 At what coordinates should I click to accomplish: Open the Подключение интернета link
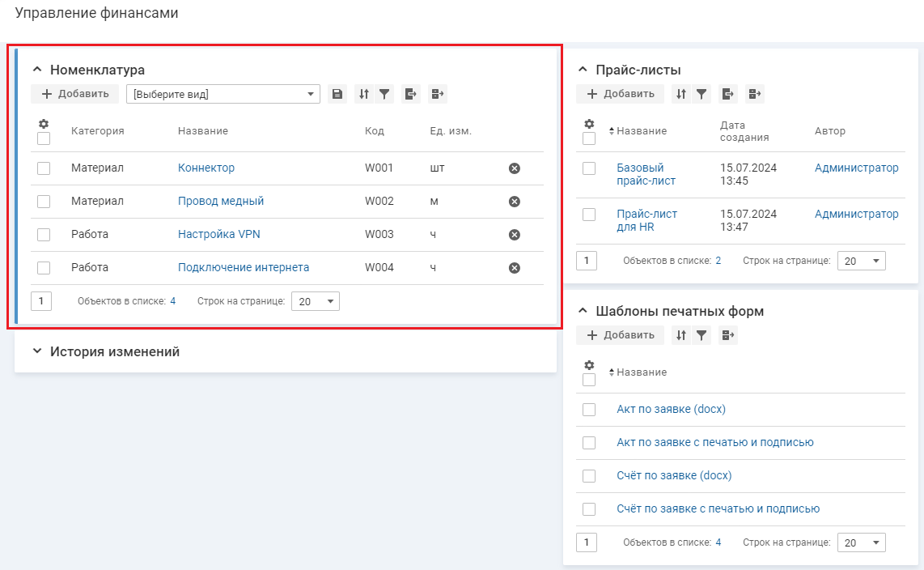(244, 267)
